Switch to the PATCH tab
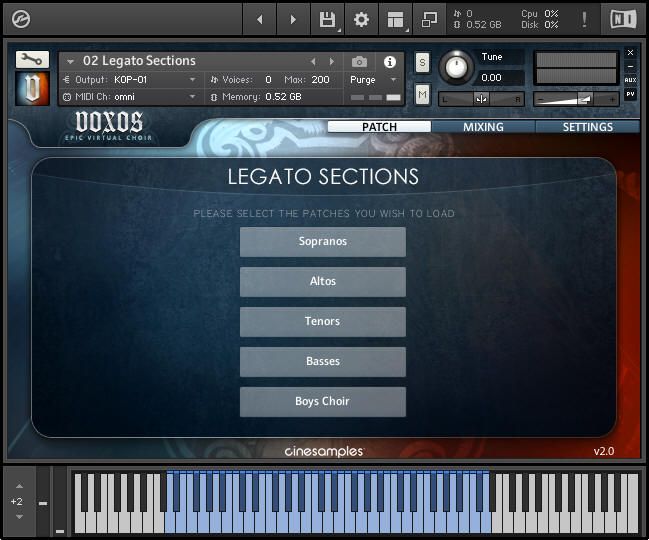Viewport: 649px width, 540px height. click(379, 127)
